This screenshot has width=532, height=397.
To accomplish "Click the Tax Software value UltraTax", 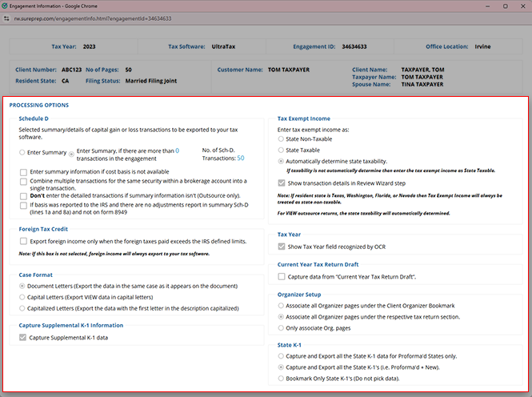I will 223,46.
